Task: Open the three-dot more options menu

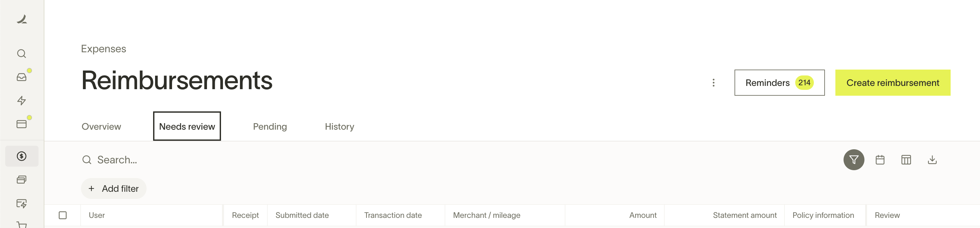Action: (713, 83)
